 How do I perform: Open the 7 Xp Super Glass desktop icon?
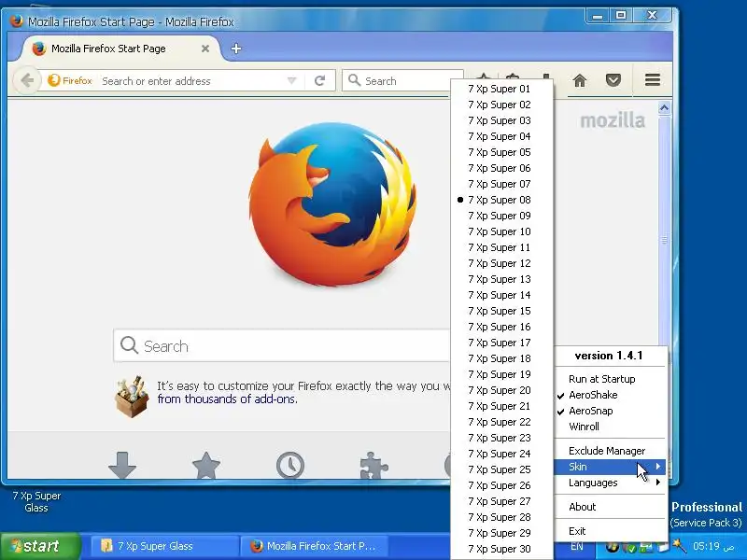[x=36, y=501]
